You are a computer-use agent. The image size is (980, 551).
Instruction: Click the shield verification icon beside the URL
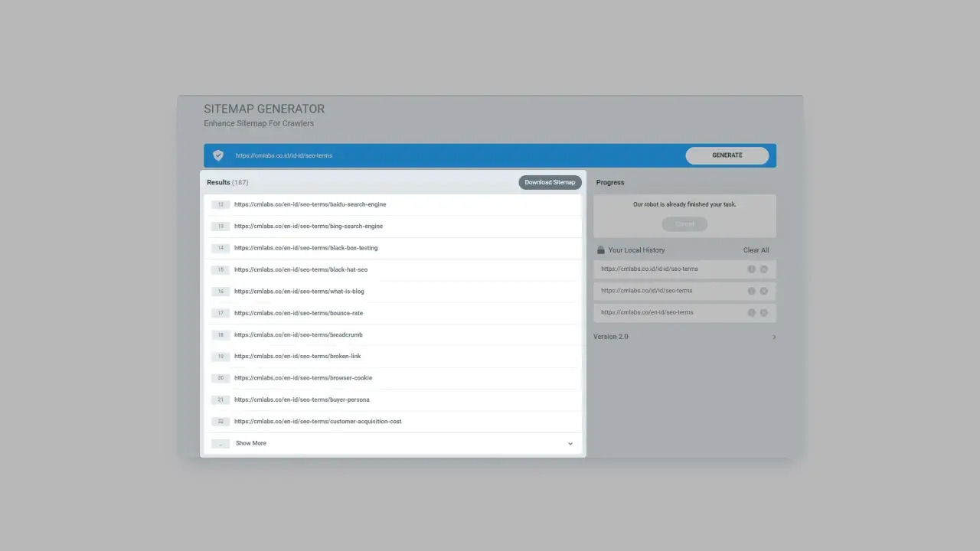click(217, 155)
